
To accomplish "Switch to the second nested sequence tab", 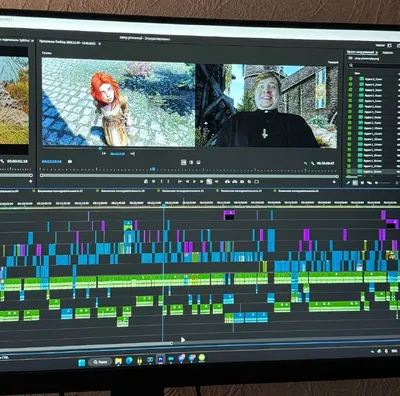I will tap(60, 191).
